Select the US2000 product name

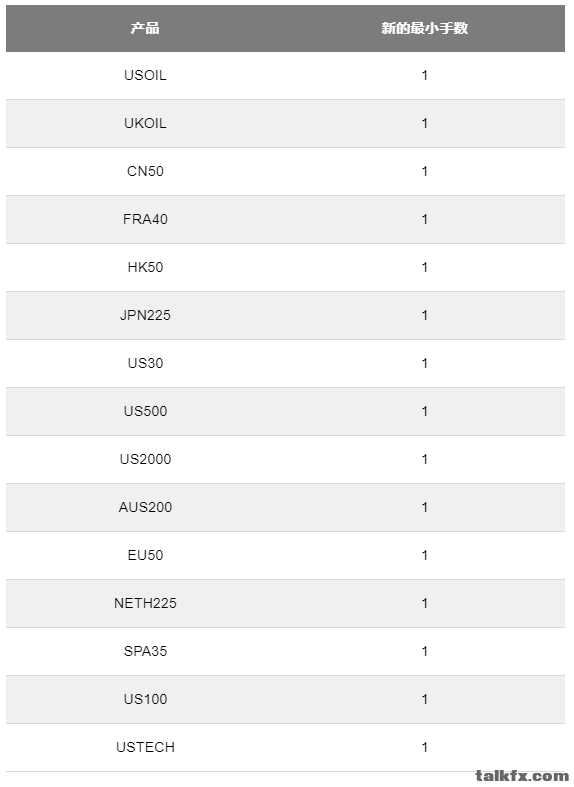(145, 459)
